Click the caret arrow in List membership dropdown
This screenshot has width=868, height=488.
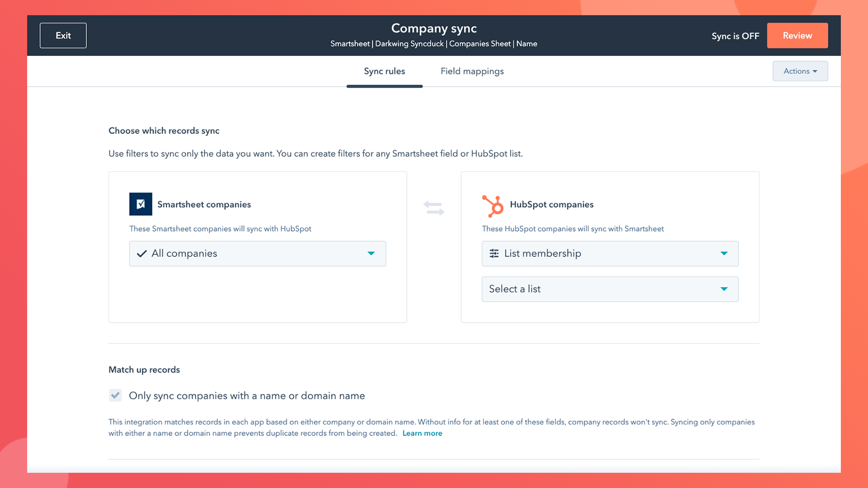[x=724, y=254]
